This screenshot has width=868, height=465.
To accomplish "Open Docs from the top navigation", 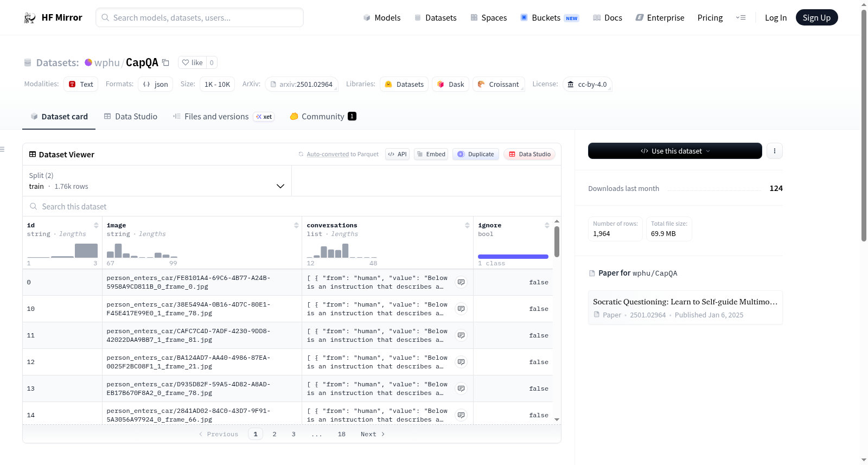I will point(608,18).
